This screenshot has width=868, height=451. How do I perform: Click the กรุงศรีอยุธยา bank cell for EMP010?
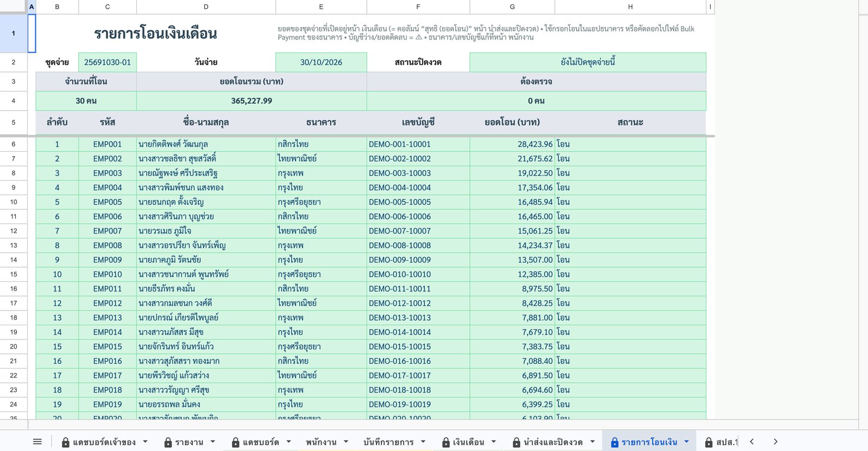coord(321,274)
